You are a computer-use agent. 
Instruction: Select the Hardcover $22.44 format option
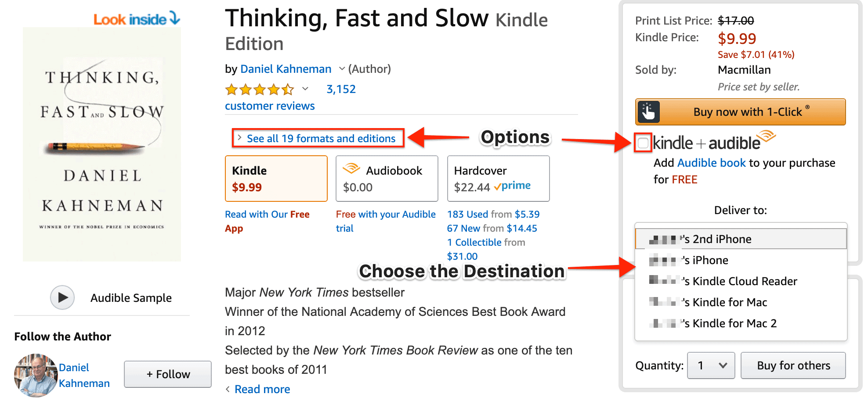click(498, 178)
